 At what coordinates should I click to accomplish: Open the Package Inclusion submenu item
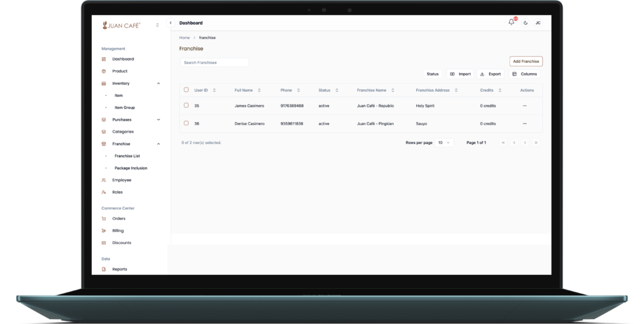click(x=131, y=168)
